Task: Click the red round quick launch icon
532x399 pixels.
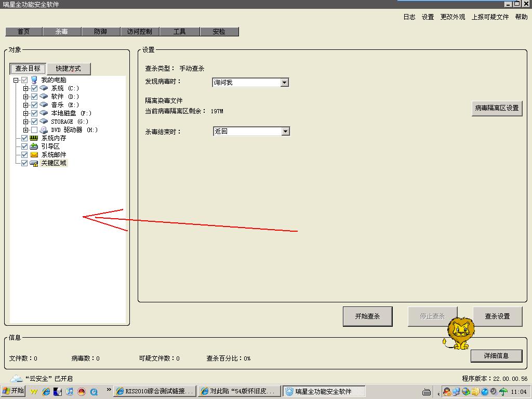Action: 82,392
